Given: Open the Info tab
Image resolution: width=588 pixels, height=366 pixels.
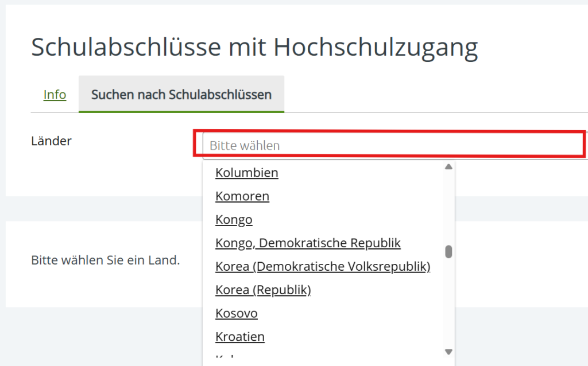Looking at the screenshot, I should coord(55,95).
